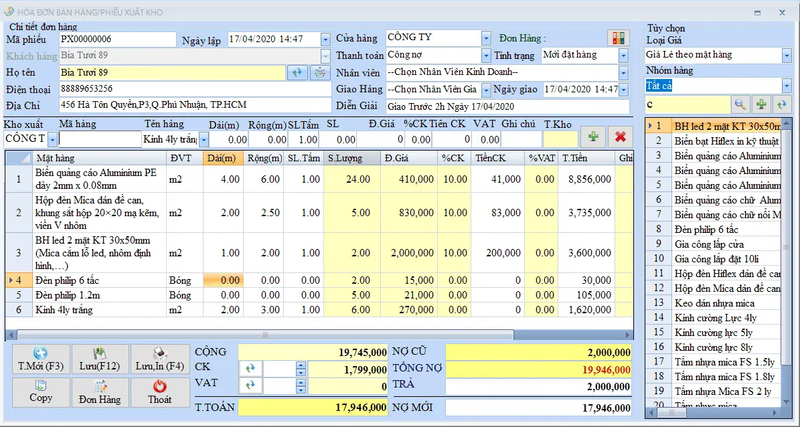Click the refresh icon next to Họ tên
The width and height of the screenshot is (800, 427).
(x=297, y=72)
